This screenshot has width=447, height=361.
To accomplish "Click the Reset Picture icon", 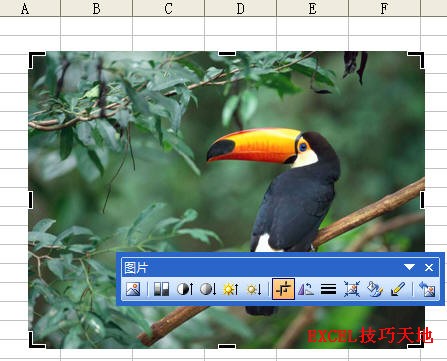I will click(x=427, y=289).
